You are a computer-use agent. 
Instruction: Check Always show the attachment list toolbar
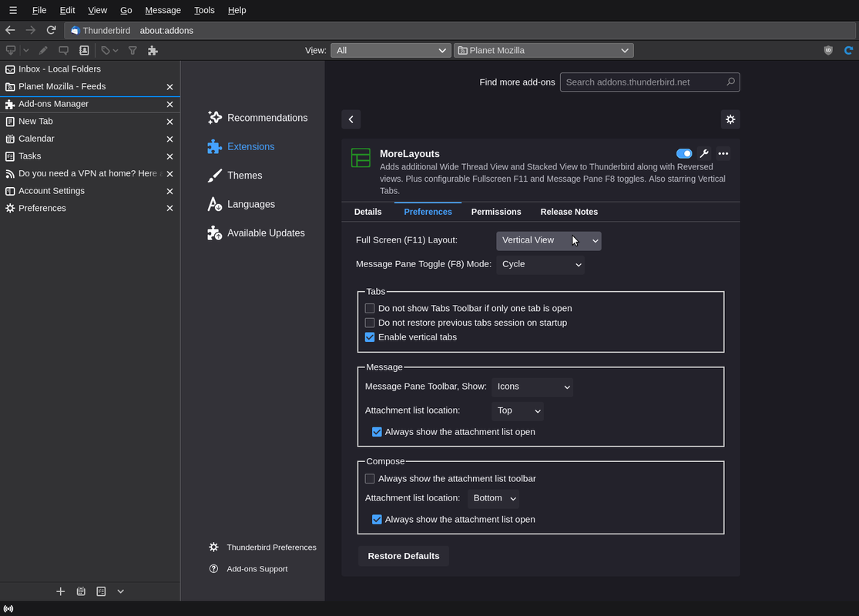[x=370, y=479]
